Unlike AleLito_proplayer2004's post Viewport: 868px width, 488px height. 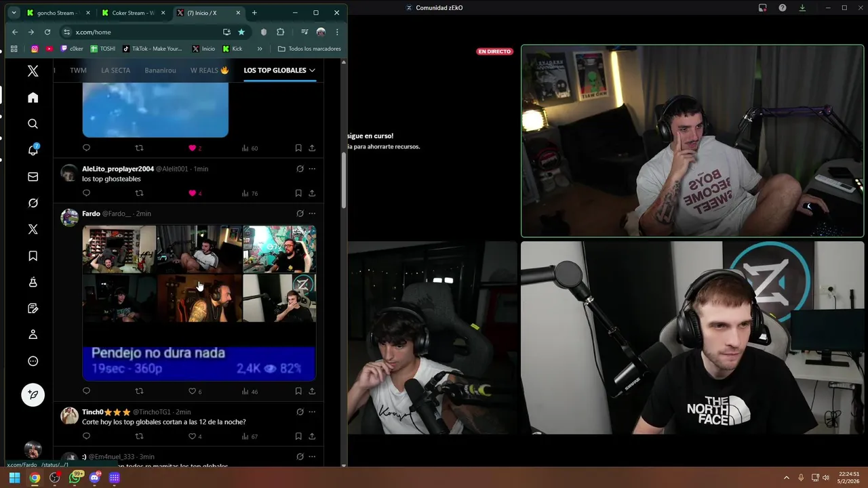(192, 193)
